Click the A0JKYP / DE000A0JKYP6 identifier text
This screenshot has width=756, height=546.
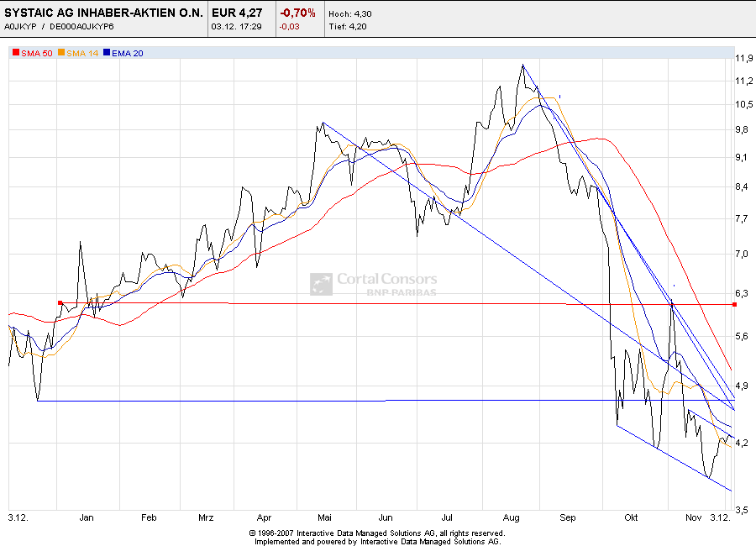[x=59, y=27]
